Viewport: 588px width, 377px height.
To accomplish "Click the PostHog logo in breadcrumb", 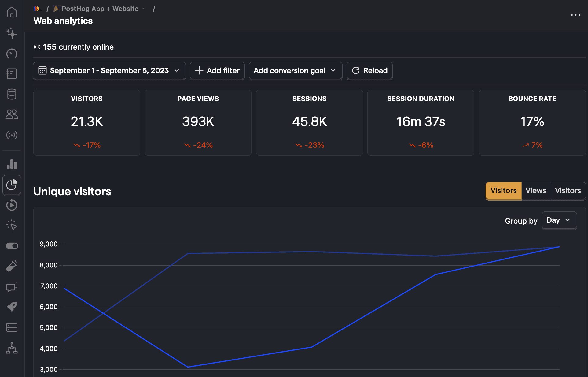I will pos(37,9).
